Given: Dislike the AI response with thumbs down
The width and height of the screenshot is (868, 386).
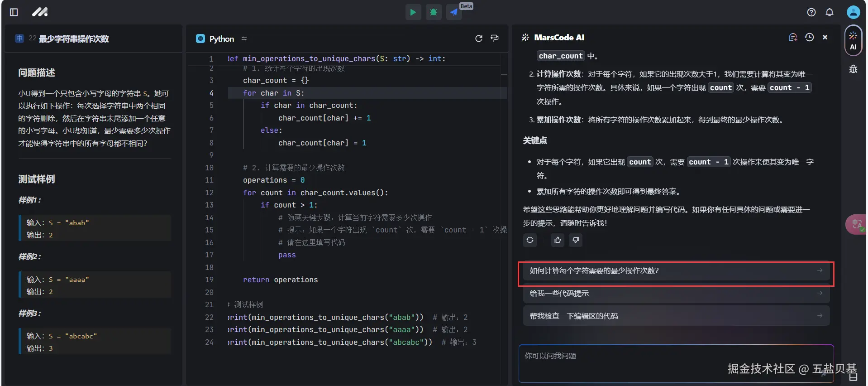Looking at the screenshot, I should (576, 240).
